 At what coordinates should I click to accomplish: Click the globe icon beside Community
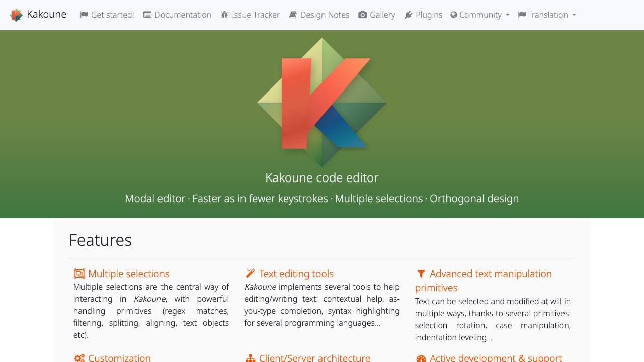tap(454, 15)
